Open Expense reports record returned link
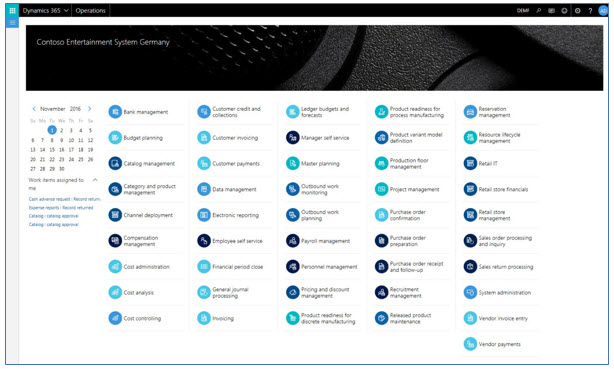 coord(61,208)
